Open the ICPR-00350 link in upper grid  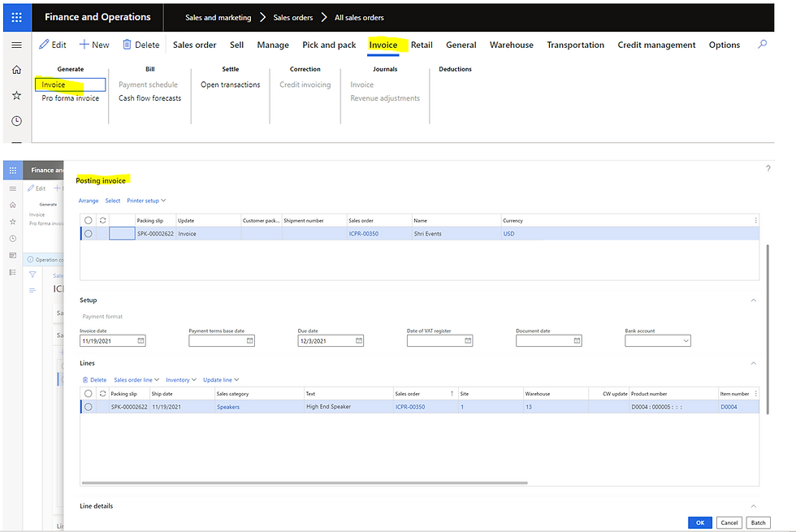coord(364,234)
